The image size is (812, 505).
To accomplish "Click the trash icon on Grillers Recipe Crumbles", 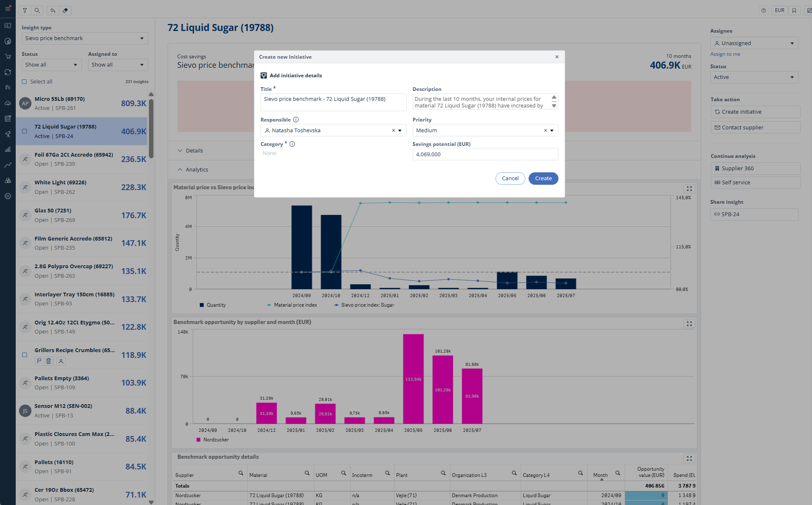I will (x=49, y=361).
